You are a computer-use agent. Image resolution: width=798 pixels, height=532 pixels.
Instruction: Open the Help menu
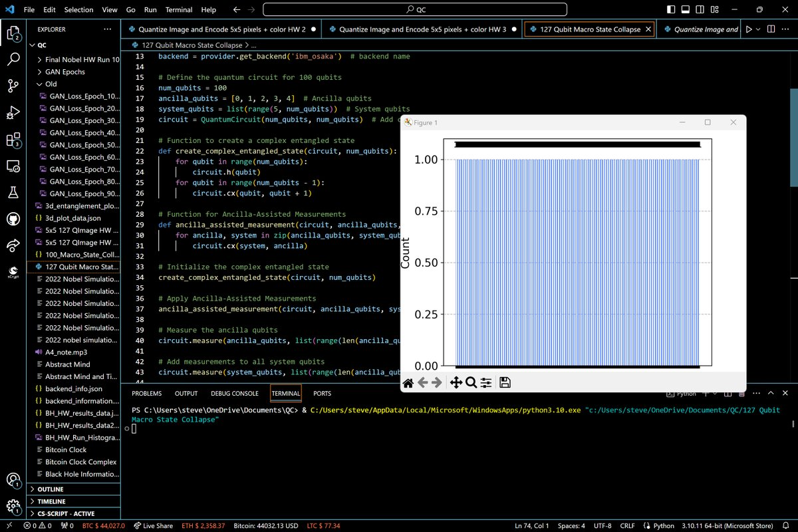209,10
